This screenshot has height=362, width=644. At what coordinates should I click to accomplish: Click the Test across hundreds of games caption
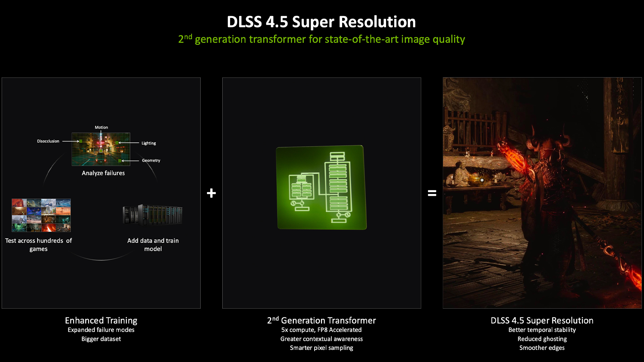tap(39, 245)
